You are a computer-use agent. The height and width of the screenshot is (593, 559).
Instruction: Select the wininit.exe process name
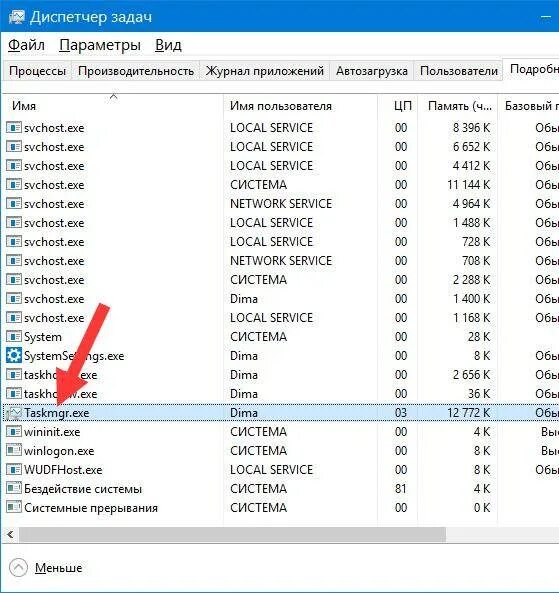point(52,432)
